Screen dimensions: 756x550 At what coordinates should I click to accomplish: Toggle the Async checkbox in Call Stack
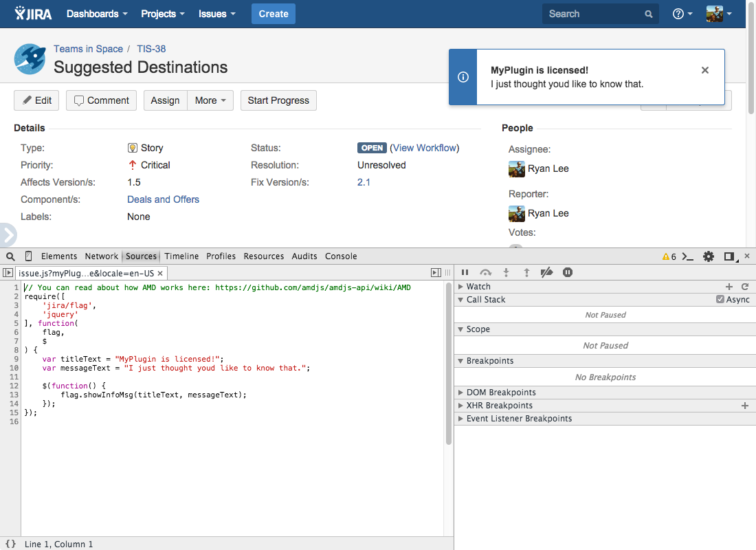[x=721, y=299]
